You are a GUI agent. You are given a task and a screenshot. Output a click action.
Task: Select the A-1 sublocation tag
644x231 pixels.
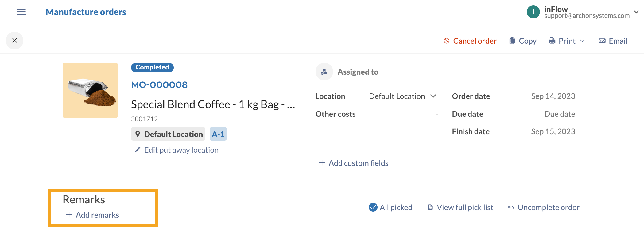tap(218, 134)
